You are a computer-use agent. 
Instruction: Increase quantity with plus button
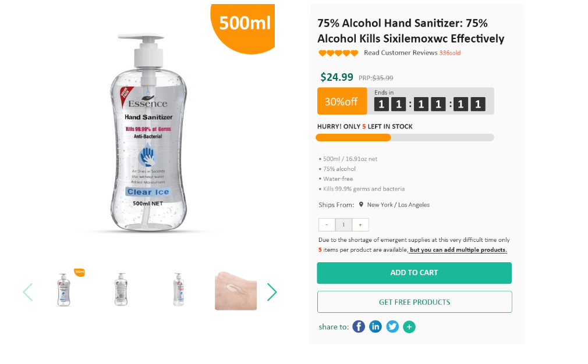[360, 225]
